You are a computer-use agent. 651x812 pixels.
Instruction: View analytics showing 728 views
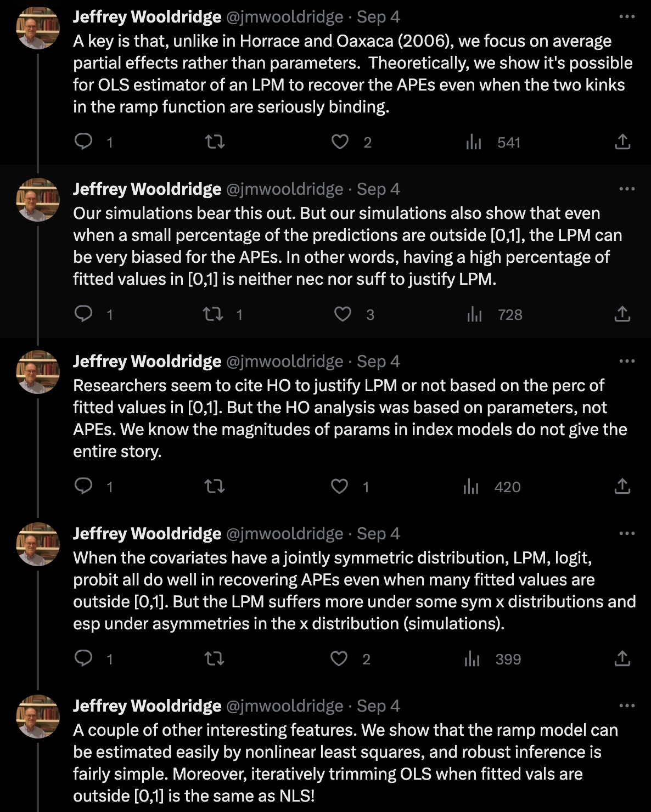[x=493, y=314]
